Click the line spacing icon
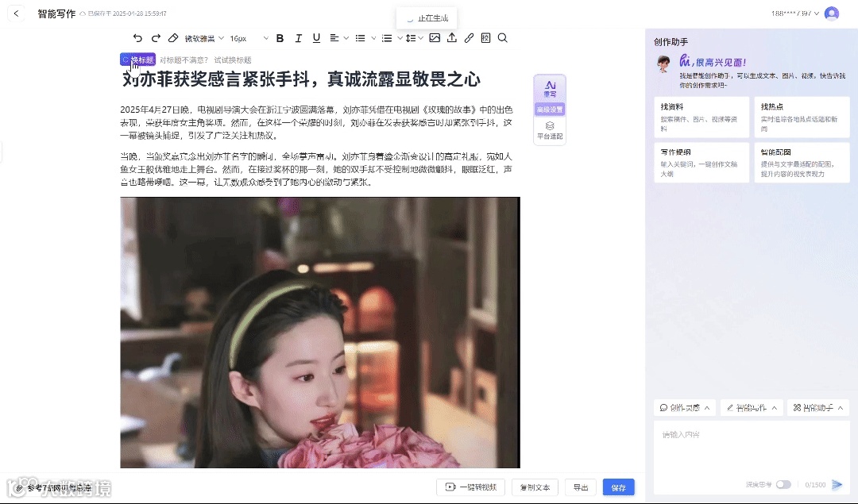858x504 pixels. coord(411,38)
